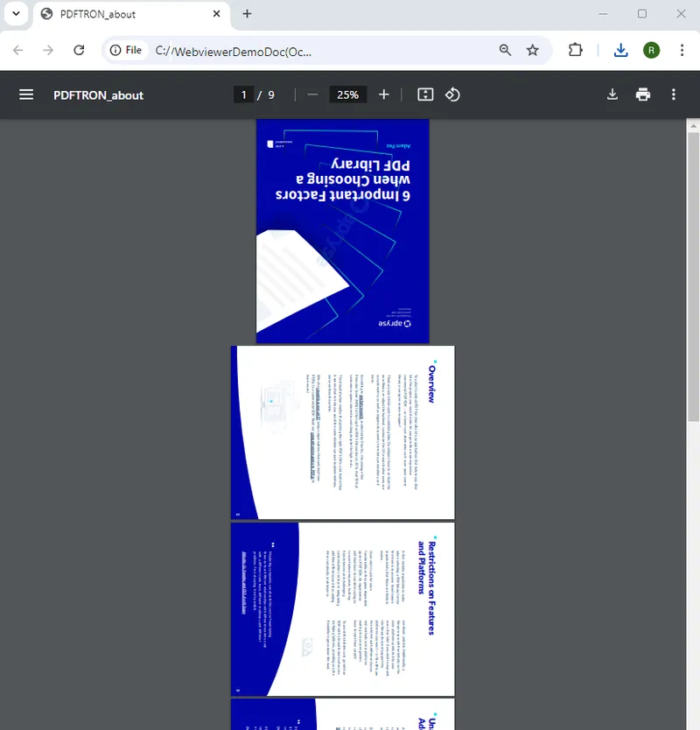Open the profile avatar R
This screenshot has width=700, height=730.
click(651, 50)
